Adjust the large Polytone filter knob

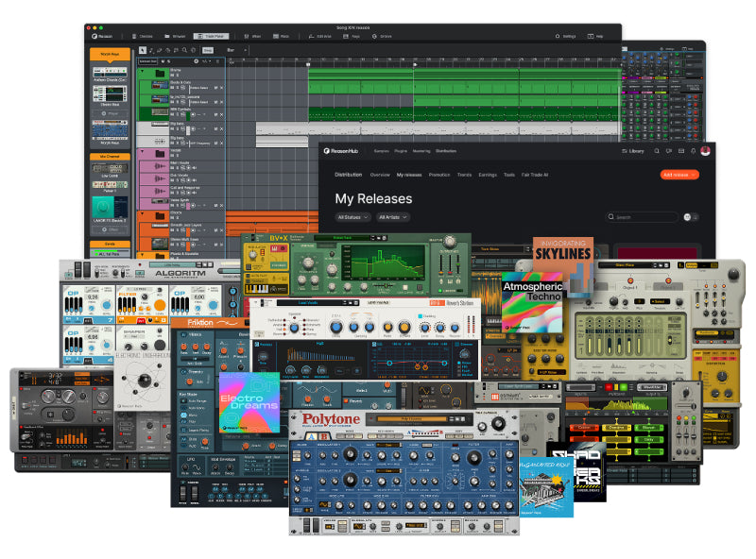click(x=473, y=458)
